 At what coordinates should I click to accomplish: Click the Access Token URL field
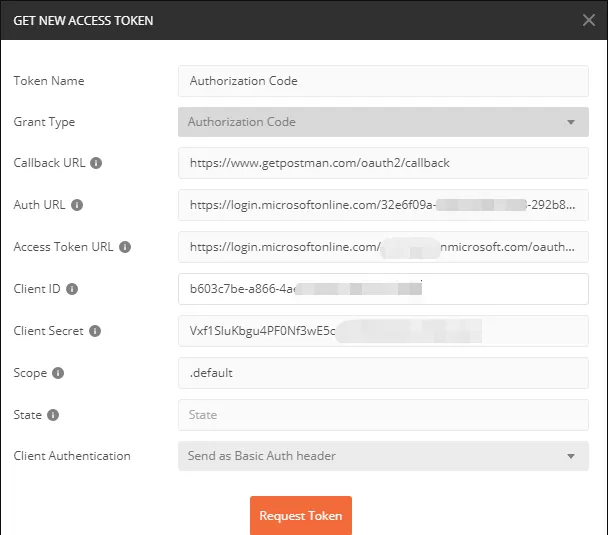point(383,247)
